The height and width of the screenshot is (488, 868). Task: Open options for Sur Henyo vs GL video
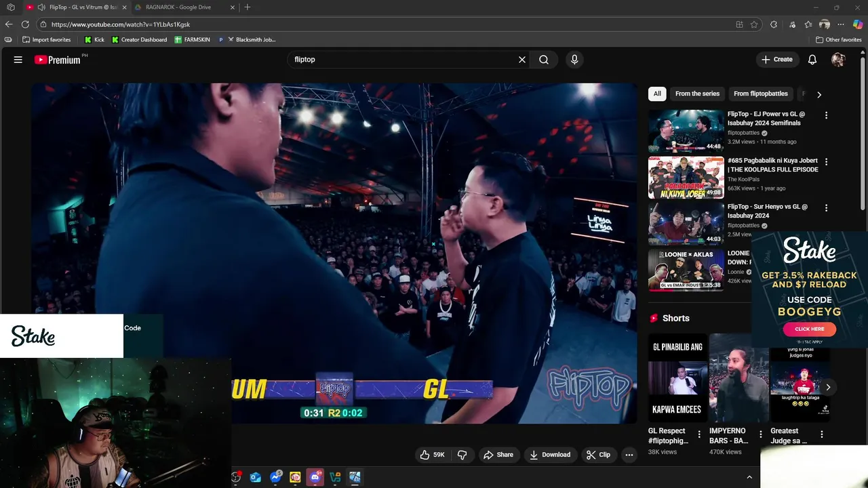[x=826, y=208]
